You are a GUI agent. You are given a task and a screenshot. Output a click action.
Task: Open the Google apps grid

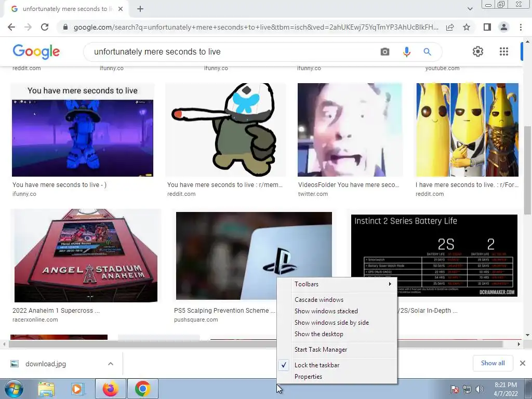click(504, 51)
